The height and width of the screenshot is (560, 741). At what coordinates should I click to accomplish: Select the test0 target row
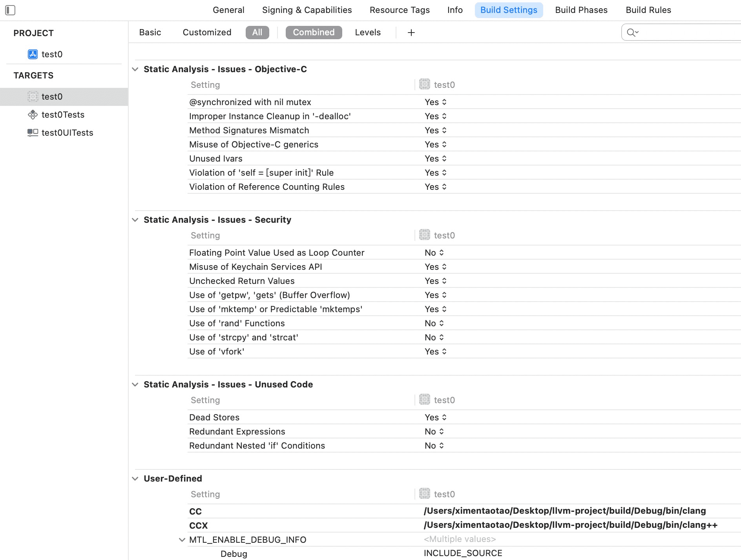(64, 96)
